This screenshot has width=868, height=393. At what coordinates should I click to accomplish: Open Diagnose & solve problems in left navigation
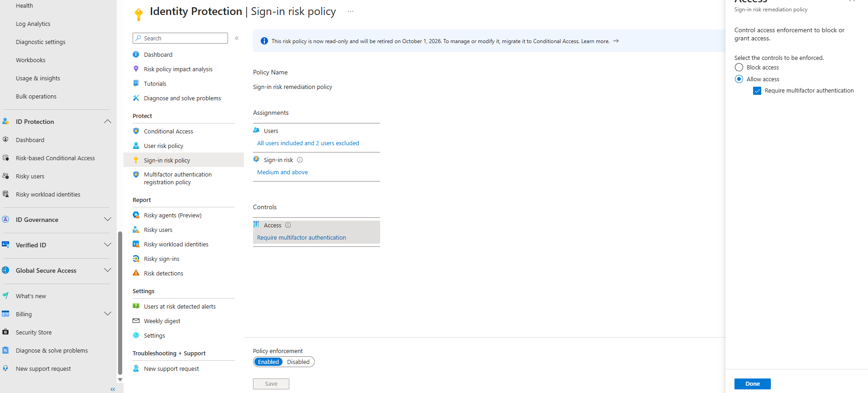tap(52, 350)
